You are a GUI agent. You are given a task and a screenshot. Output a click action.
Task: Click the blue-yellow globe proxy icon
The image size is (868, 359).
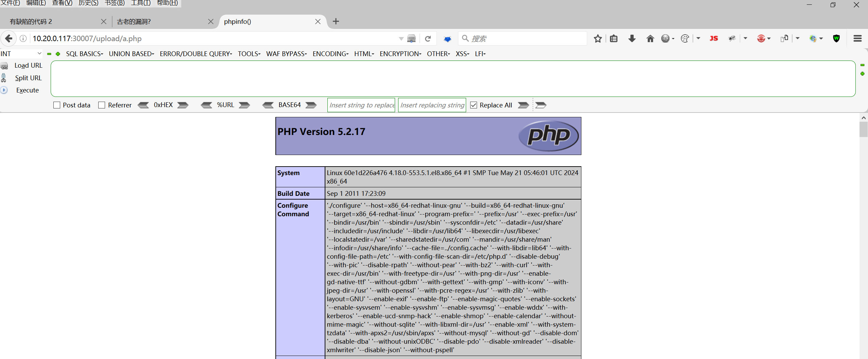coord(813,38)
